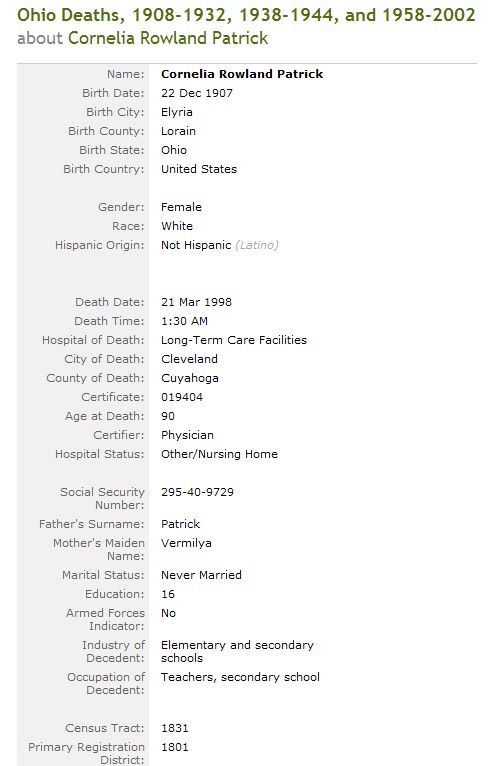Click the City of Death value Cleveland
Screen dimensions: 489x766
point(190,359)
